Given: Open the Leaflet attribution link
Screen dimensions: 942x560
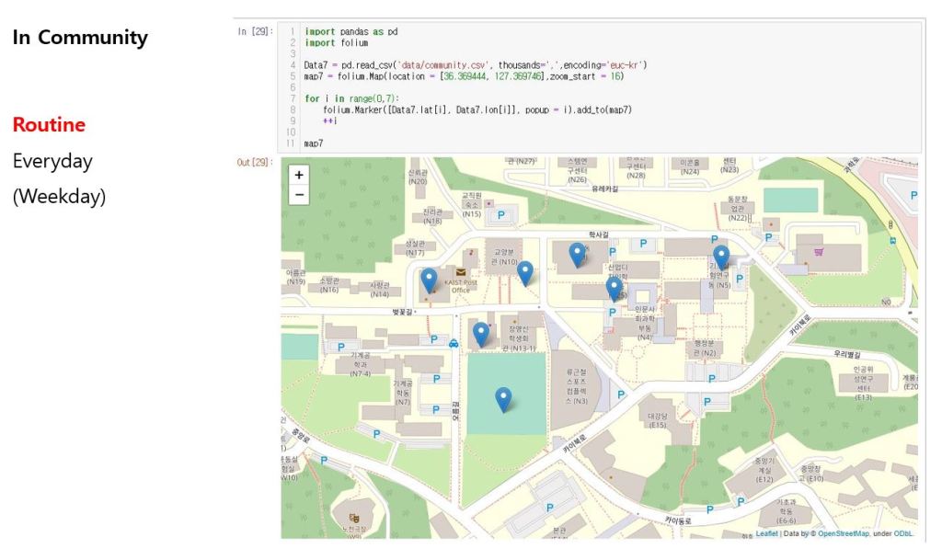Looking at the screenshot, I should pos(766,533).
